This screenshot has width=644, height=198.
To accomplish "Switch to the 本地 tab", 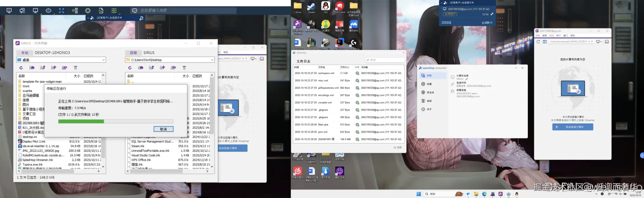I will click(25, 53).
